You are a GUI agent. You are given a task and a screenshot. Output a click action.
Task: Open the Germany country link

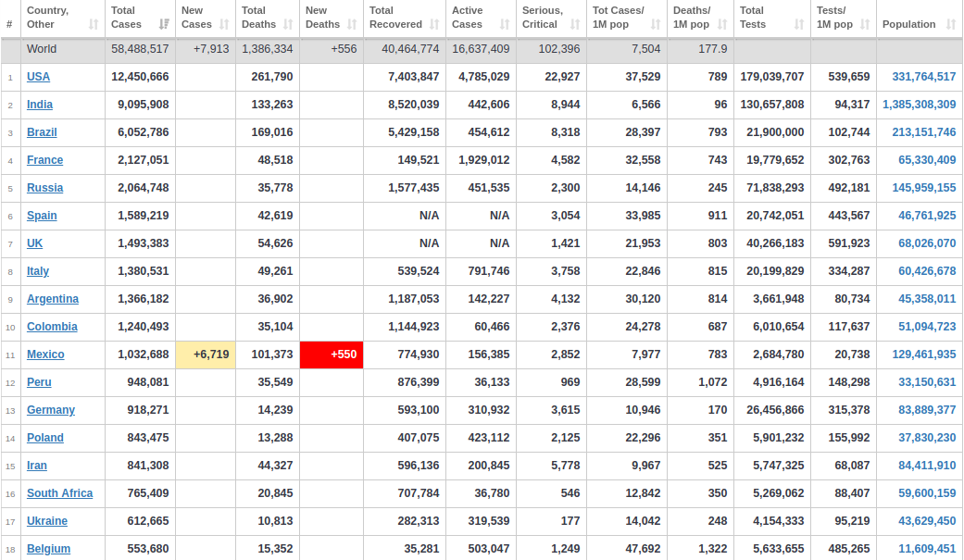pos(51,410)
